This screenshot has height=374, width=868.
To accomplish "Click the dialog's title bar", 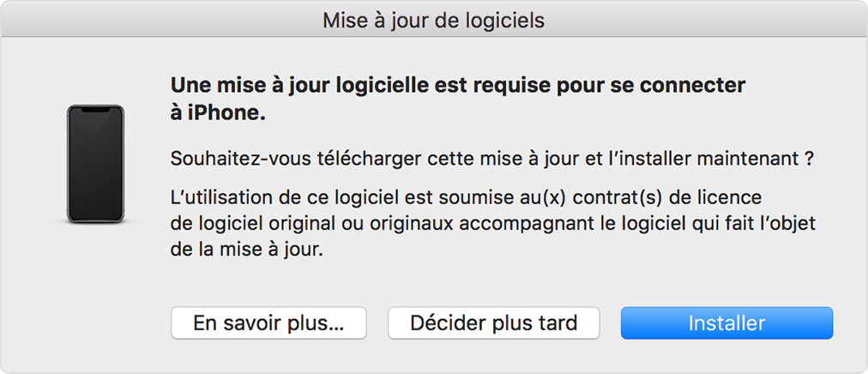I will [433, 20].
